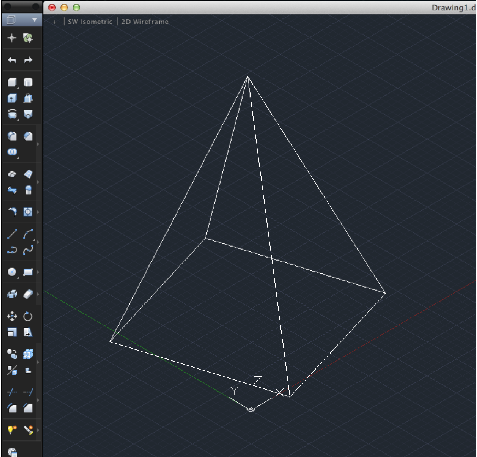The image size is (477, 457).
Task: Select the planar surface tool icon
Action: [28, 174]
